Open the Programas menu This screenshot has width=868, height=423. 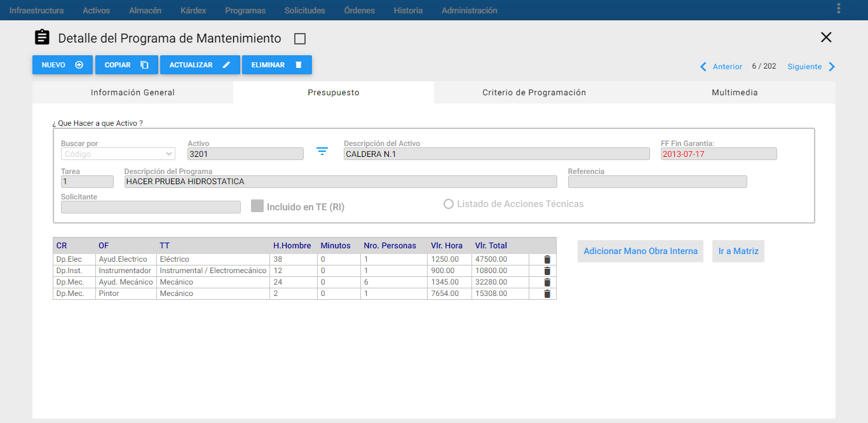tap(245, 10)
